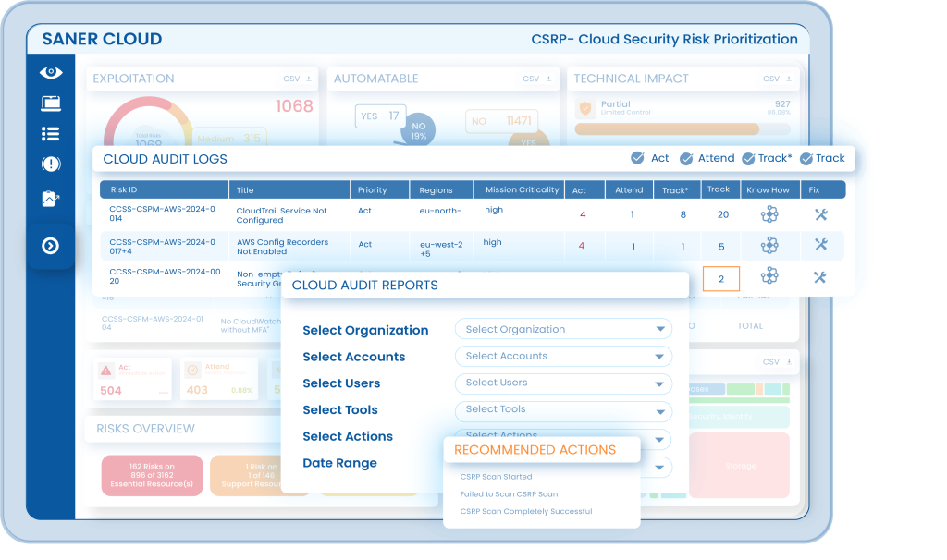Click the highlighted Track value 2 cell
947x560 pixels.
click(x=720, y=278)
